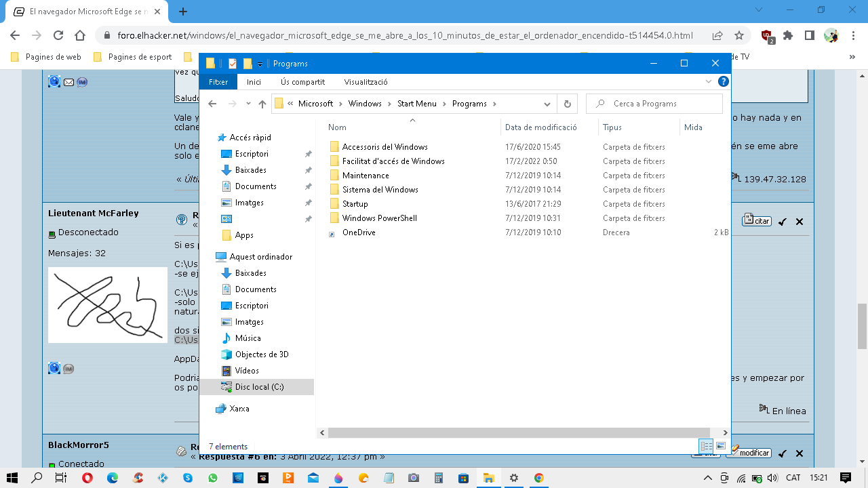Select Accessoris del Windows folder
Screen dimensions: 868x488
384,146
